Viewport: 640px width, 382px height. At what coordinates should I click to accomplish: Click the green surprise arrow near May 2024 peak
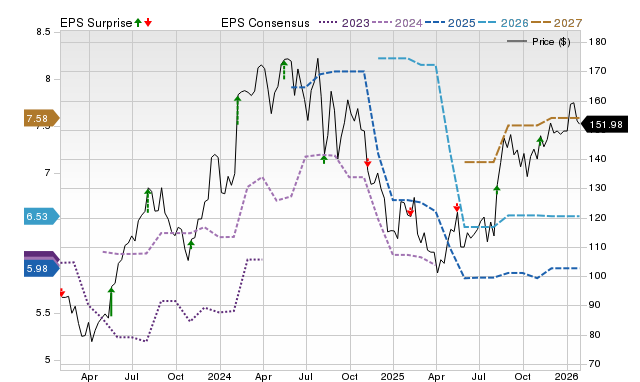tap(284, 70)
